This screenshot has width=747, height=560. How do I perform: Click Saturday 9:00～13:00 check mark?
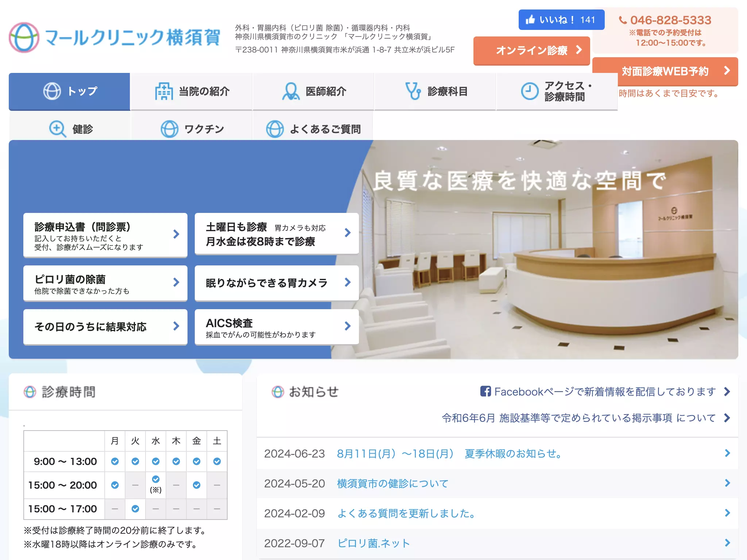tap(217, 462)
